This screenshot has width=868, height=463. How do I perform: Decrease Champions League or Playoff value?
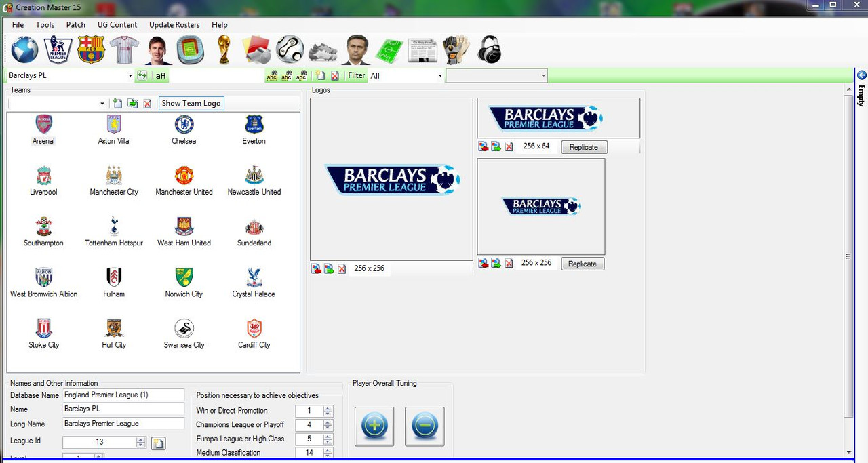pos(328,428)
